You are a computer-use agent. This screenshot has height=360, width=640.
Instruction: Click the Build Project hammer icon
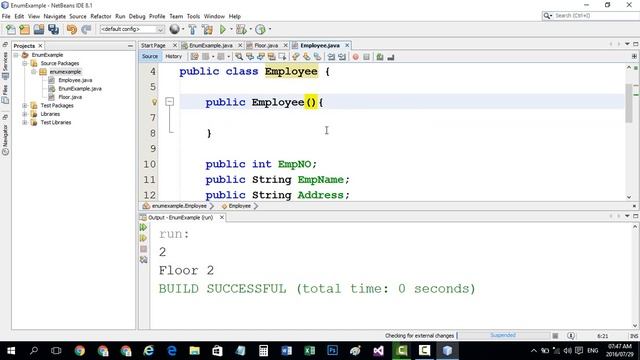click(192, 29)
